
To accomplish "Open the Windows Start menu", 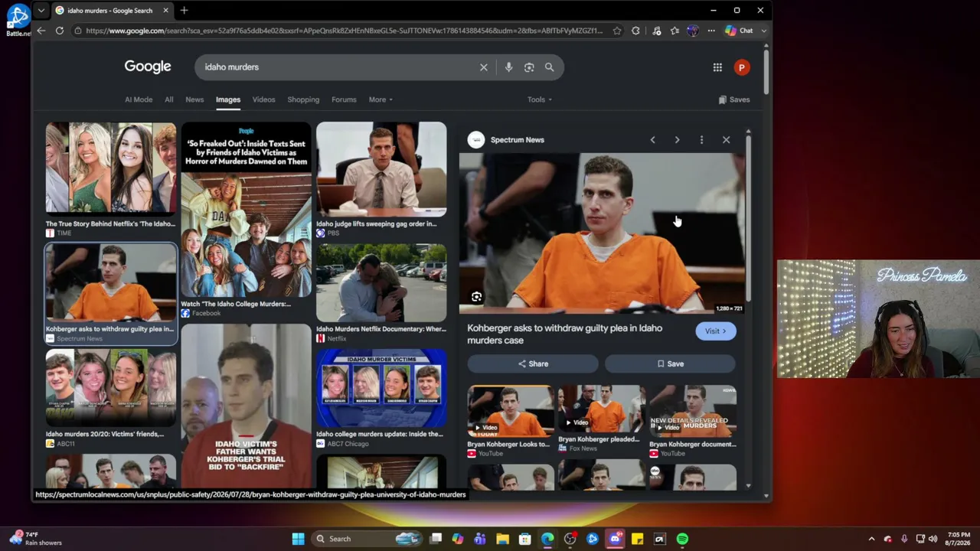I will point(298,539).
